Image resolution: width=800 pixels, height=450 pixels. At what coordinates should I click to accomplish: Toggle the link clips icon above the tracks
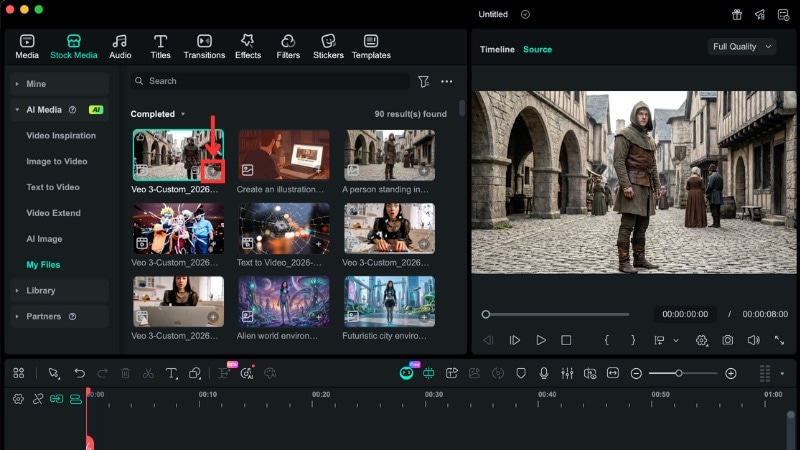(38, 399)
